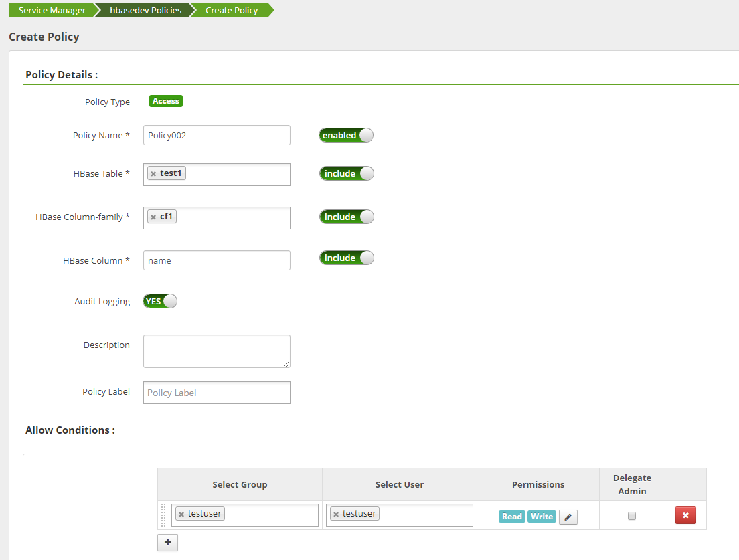Click the Access policy type badge
The image size is (739, 560).
pyautogui.click(x=166, y=101)
